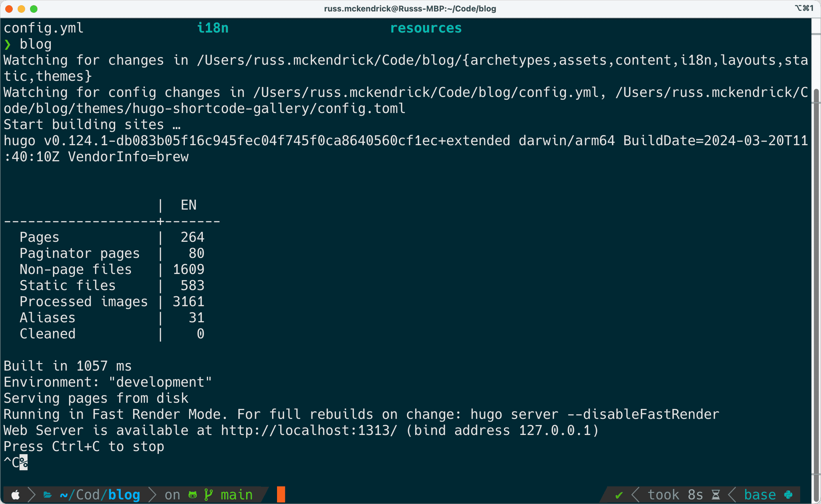Click the green prompt chevron before blog
This screenshot has width=821, height=504.
coord(8,45)
